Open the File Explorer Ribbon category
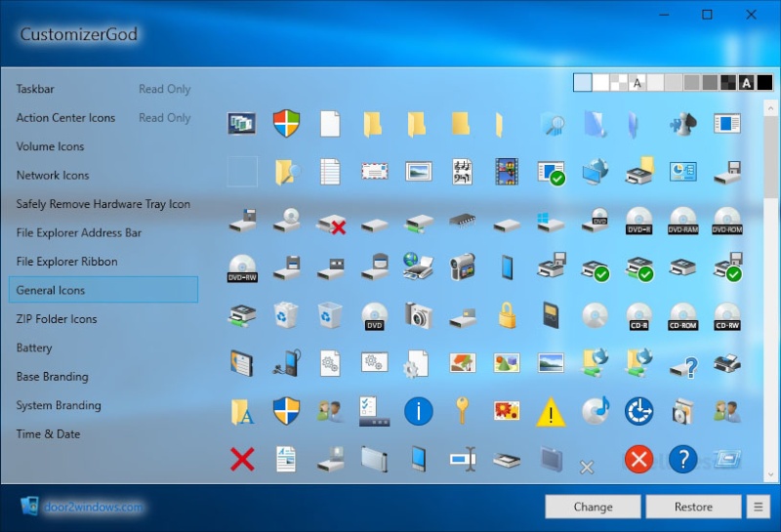Image resolution: width=781 pixels, height=532 pixels. pos(66,262)
